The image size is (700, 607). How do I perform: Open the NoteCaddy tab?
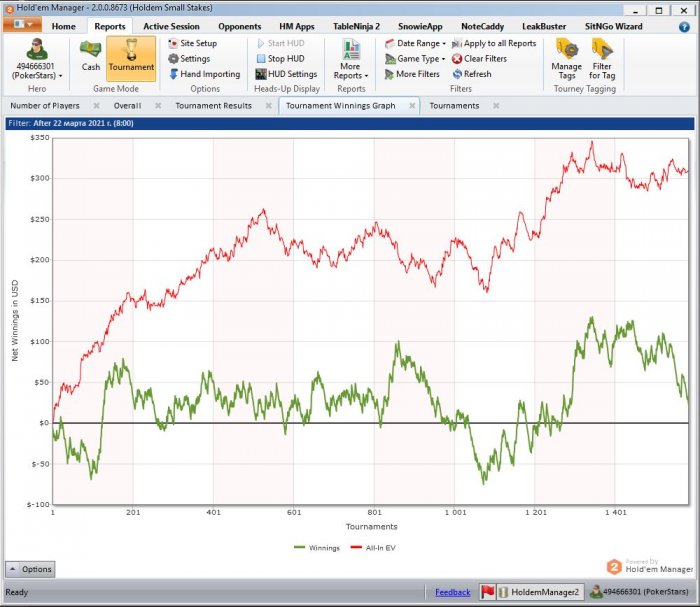tap(482, 26)
